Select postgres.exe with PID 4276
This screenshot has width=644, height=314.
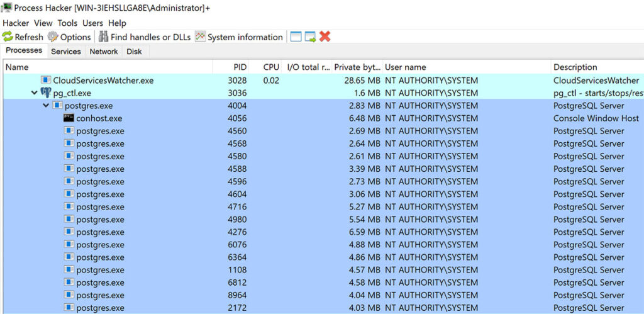pos(324,232)
